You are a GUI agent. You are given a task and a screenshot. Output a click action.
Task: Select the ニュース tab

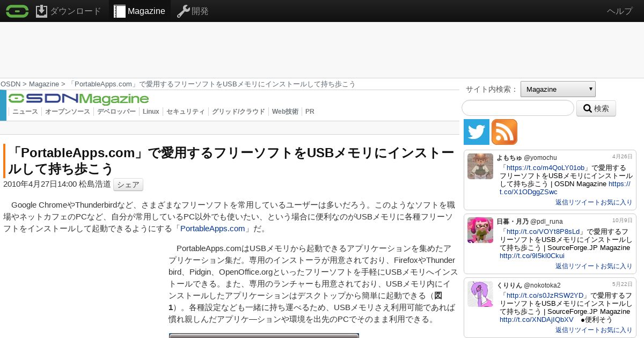[x=25, y=112]
